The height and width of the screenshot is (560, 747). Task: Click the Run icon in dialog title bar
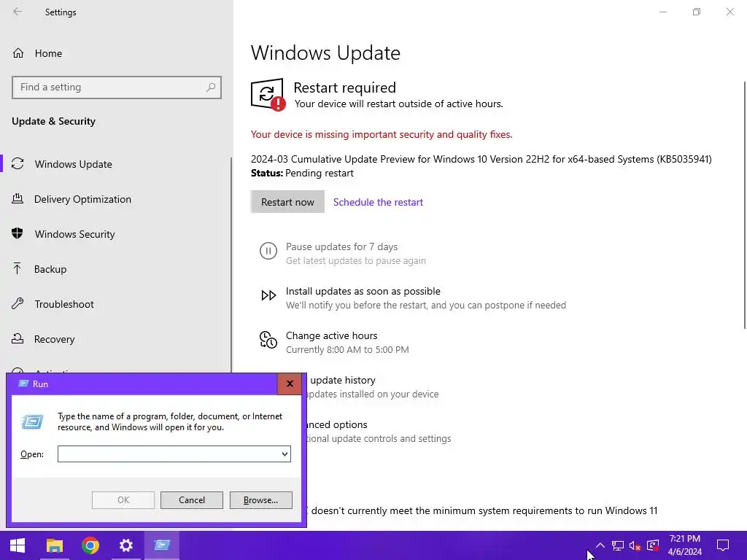[23, 384]
